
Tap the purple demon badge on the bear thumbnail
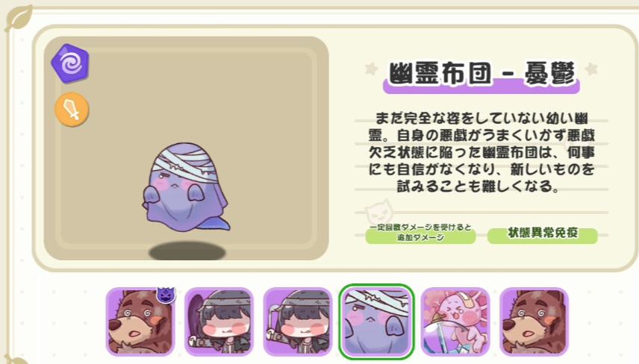[166, 295]
